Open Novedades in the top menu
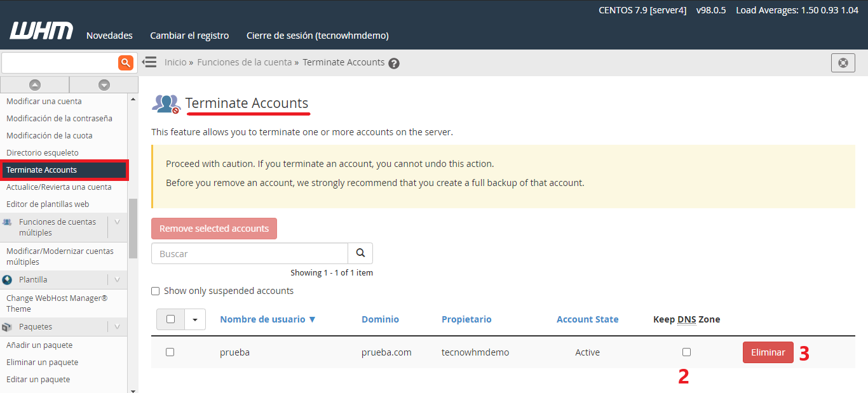Screen dimensions: 868x393 click(x=109, y=36)
